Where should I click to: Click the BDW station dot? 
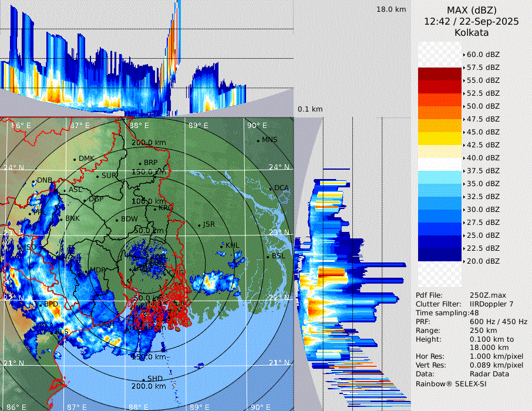(117, 220)
